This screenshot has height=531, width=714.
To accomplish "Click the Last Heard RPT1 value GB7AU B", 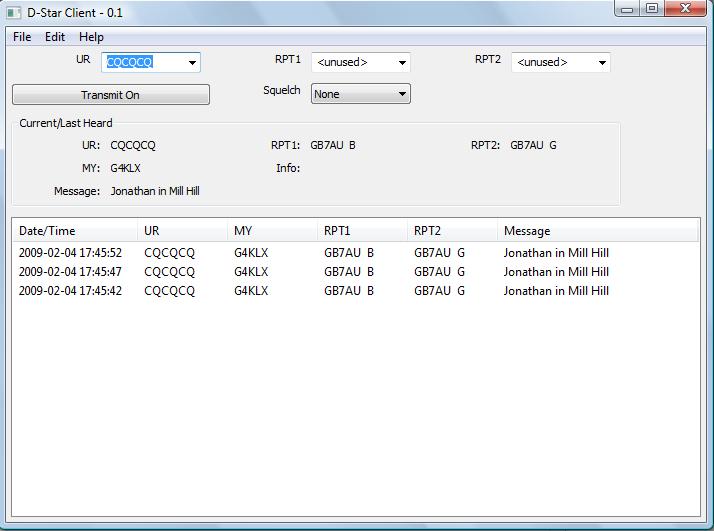I will coord(333,145).
